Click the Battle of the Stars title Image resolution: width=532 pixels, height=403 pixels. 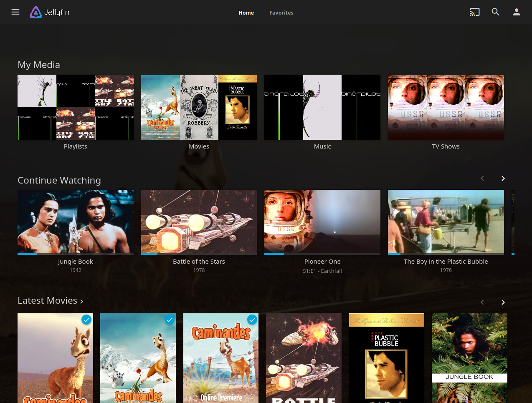point(199,262)
